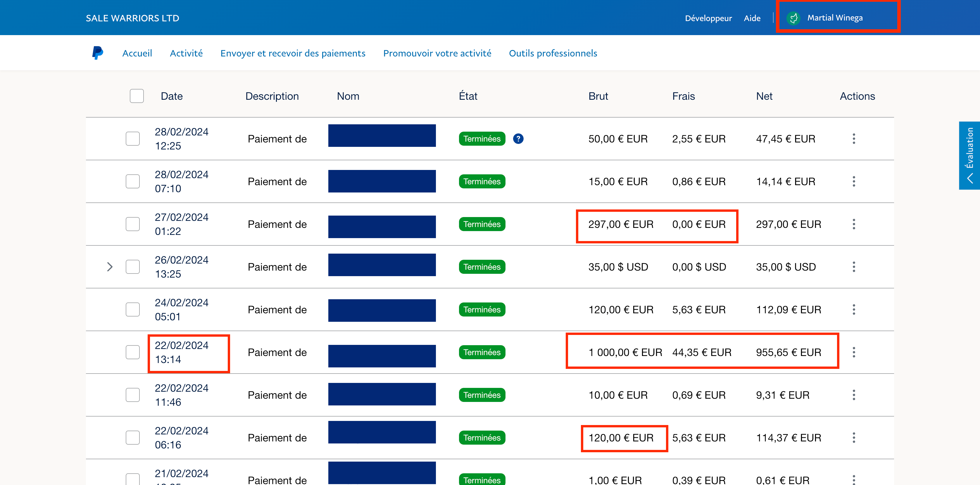Click the blue question mark help icon
Viewport: 980px width, 485px height.
518,139
